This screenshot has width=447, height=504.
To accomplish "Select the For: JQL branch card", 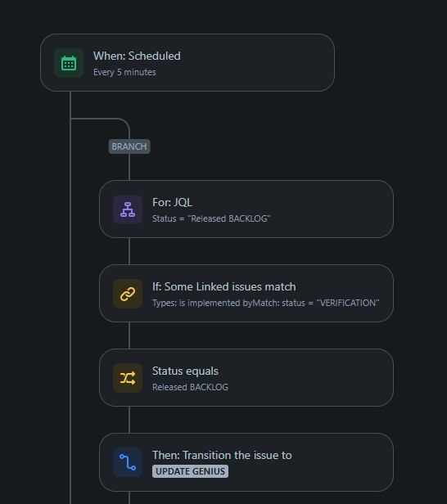I will (x=246, y=209).
